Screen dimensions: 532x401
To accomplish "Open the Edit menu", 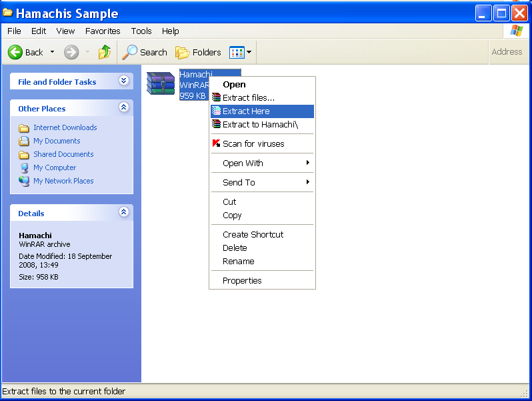I will (x=39, y=31).
